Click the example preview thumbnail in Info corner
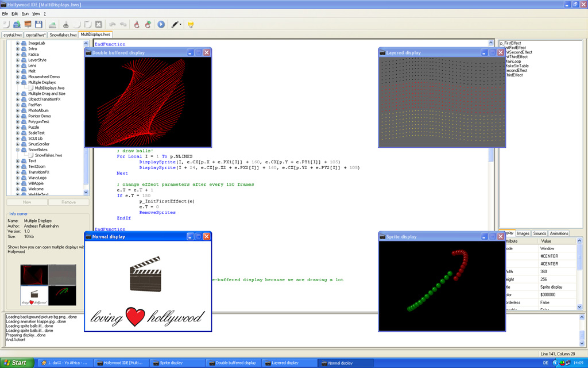The image size is (588, 368). [48, 285]
